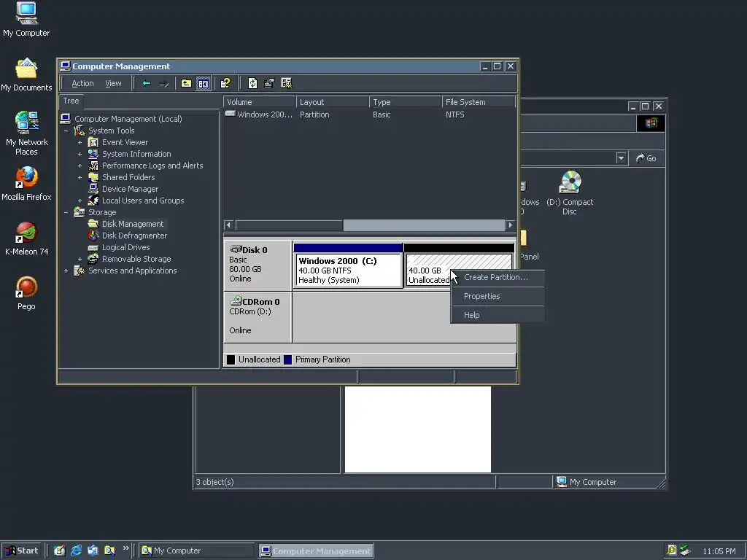This screenshot has width=747, height=560.
Task: Click the Forward arrow toolbar icon
Action: click(164, 83)
